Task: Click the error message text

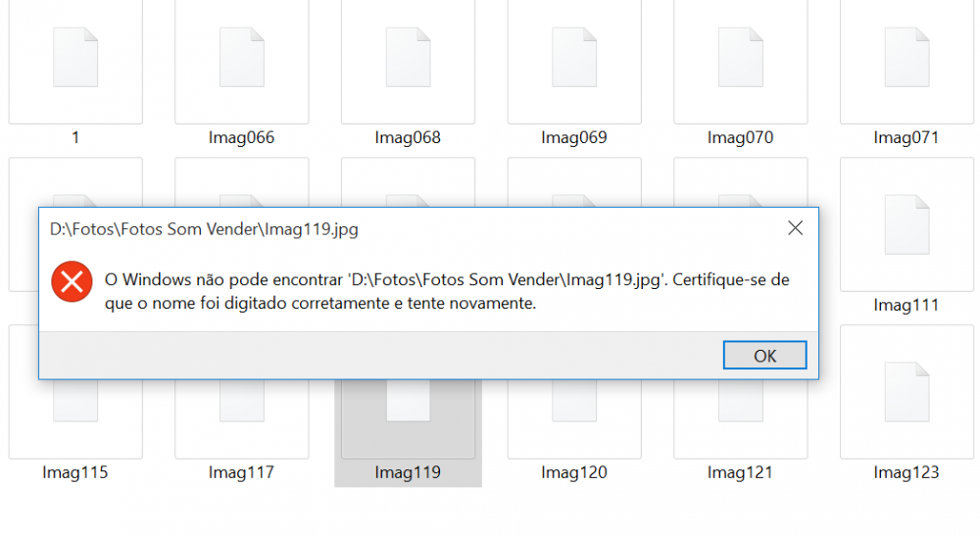Action: [x=446, y=292]
